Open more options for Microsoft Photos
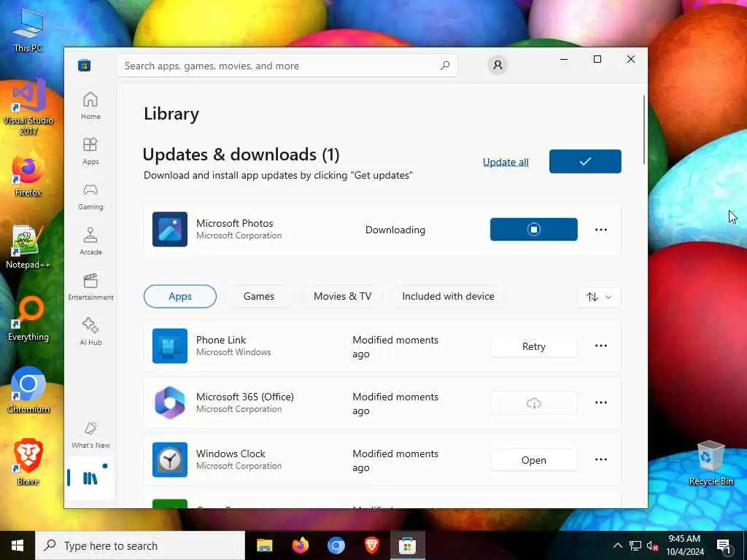 (601, 230)
